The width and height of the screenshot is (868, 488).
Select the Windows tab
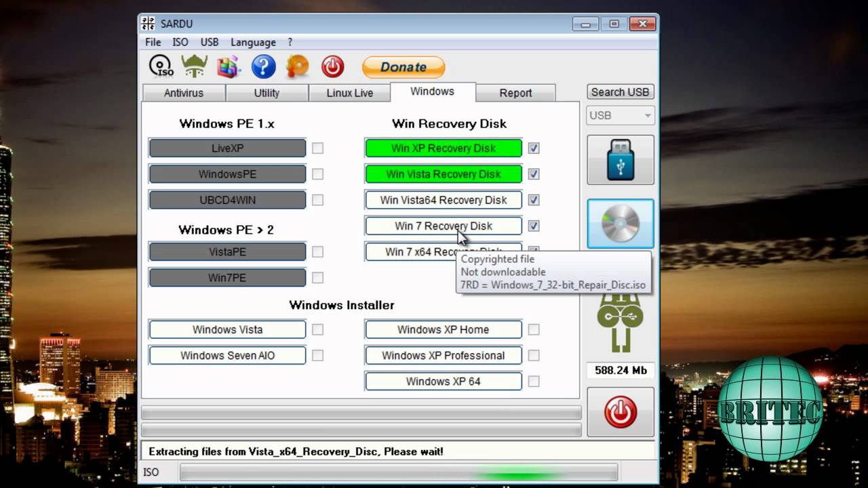point(433,91)
